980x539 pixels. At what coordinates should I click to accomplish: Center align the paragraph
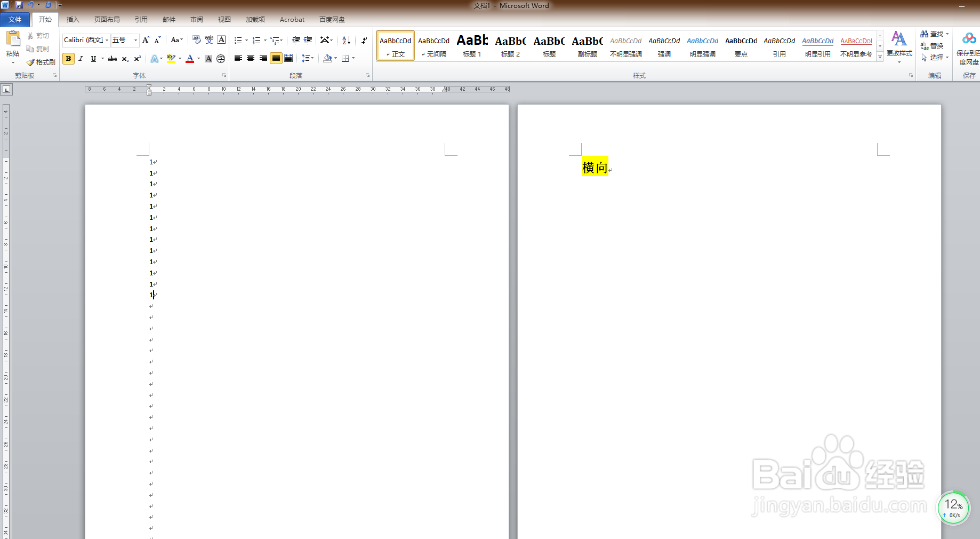(x=251, y=58)
